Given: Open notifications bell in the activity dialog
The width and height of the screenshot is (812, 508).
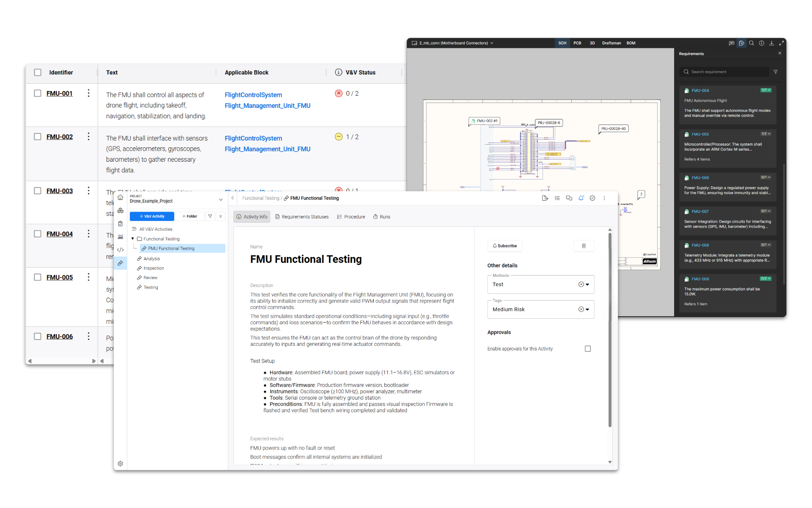Looking at the screenshot, I should (581, 198).
